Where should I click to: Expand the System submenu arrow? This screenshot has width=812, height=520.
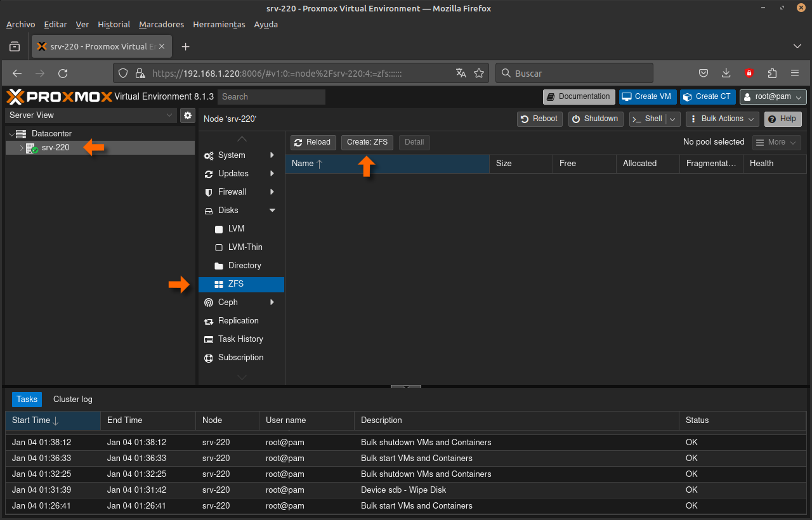click(272, 155)
